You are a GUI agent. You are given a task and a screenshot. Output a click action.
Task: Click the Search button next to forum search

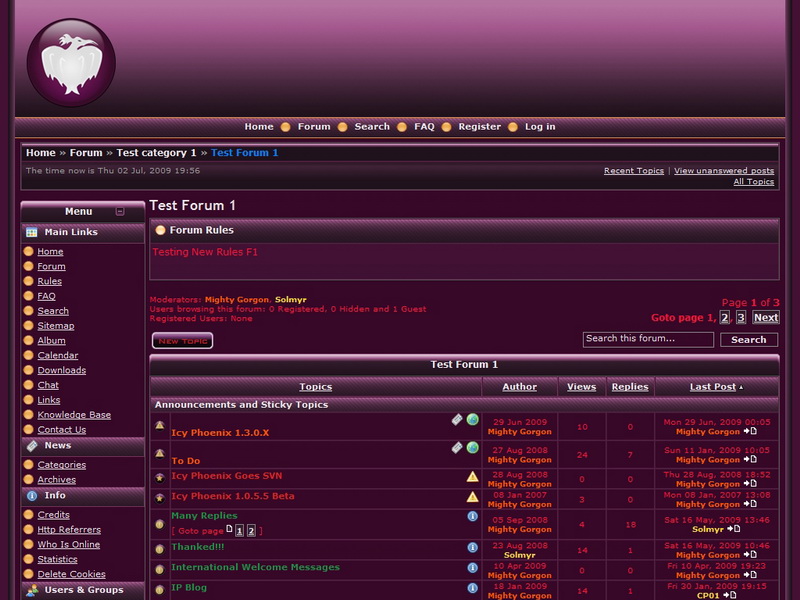tap(748, 340)
